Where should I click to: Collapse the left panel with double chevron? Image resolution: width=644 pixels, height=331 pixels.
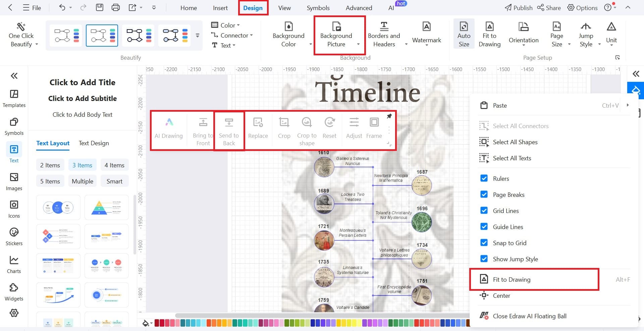click(x=14, y=75)
